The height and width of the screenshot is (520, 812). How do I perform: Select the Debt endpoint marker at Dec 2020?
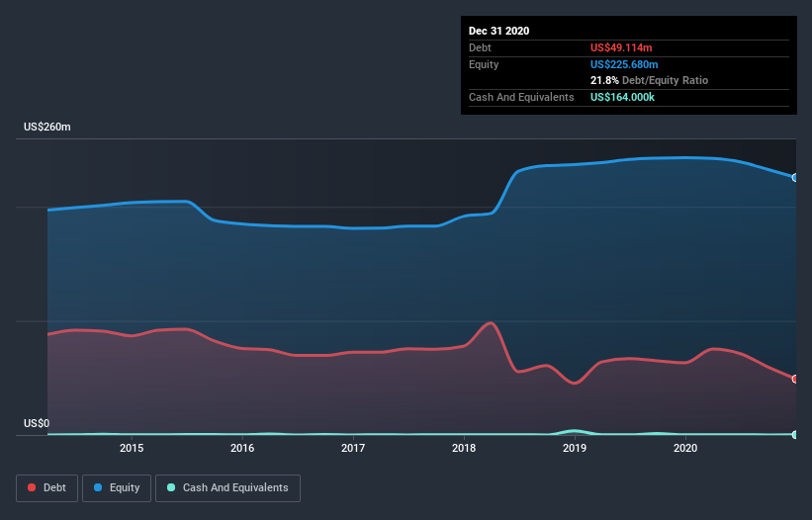pos(795,379)
